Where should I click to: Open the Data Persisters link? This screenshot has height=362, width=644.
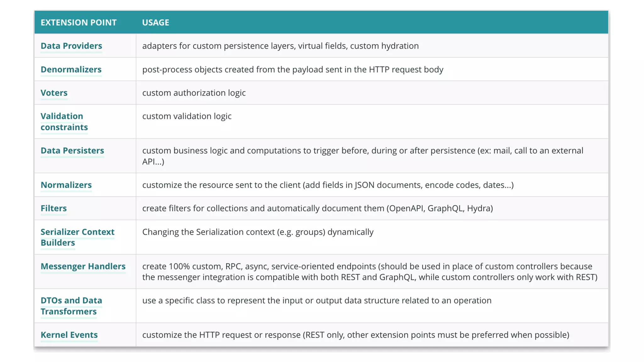click(72, 151)
